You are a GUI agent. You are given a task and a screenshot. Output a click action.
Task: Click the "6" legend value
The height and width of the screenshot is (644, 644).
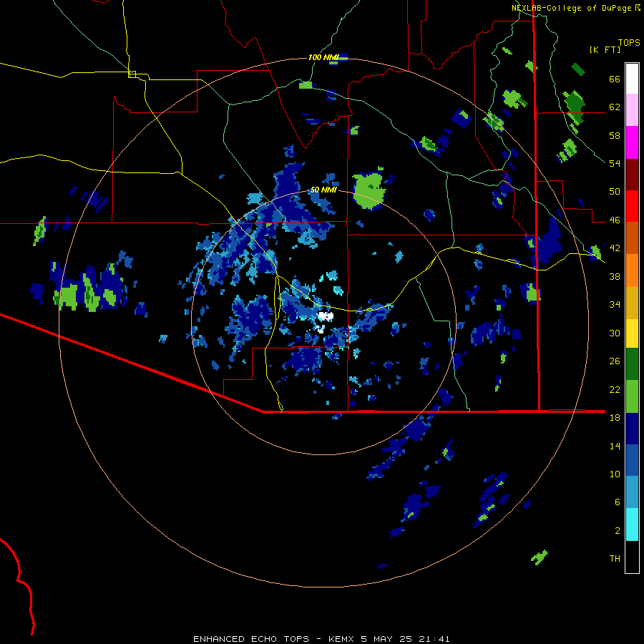point(618,502)
